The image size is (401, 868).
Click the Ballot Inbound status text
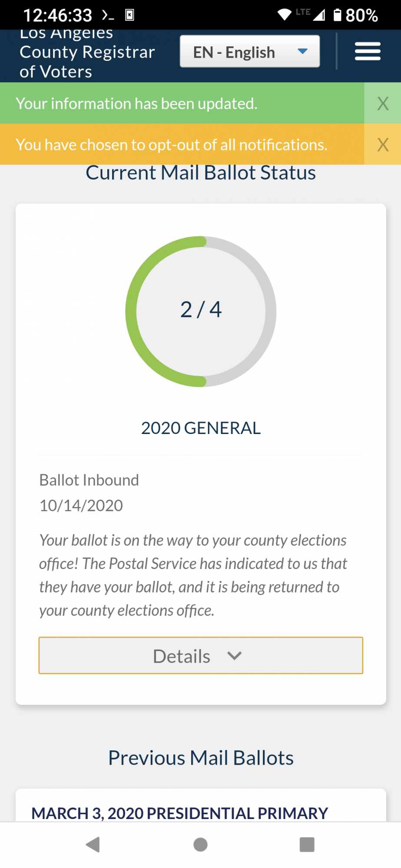(89, 480)
